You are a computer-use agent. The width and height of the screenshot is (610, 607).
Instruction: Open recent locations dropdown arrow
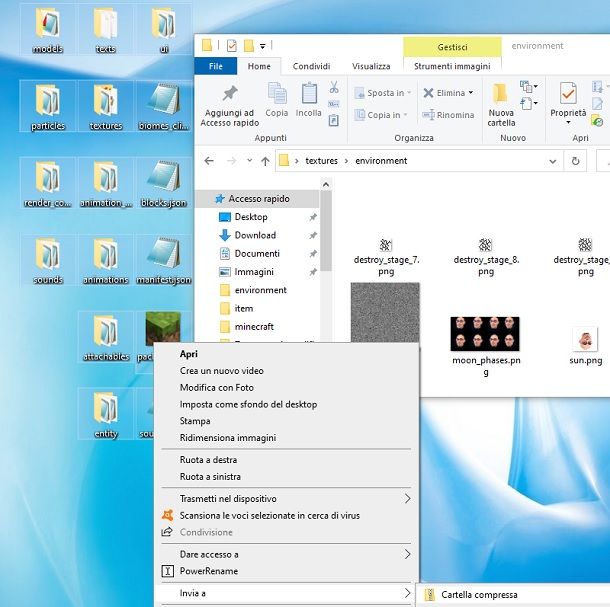click(x=249, y=160)
